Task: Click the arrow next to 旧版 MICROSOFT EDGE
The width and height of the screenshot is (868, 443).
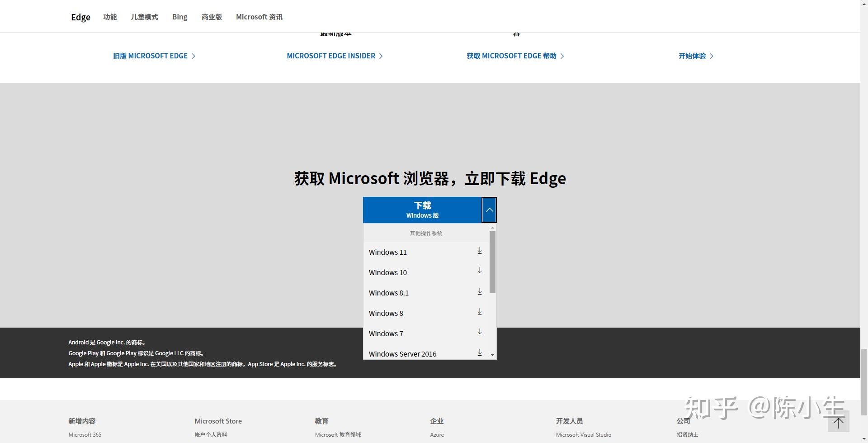Action: point(194,56)
